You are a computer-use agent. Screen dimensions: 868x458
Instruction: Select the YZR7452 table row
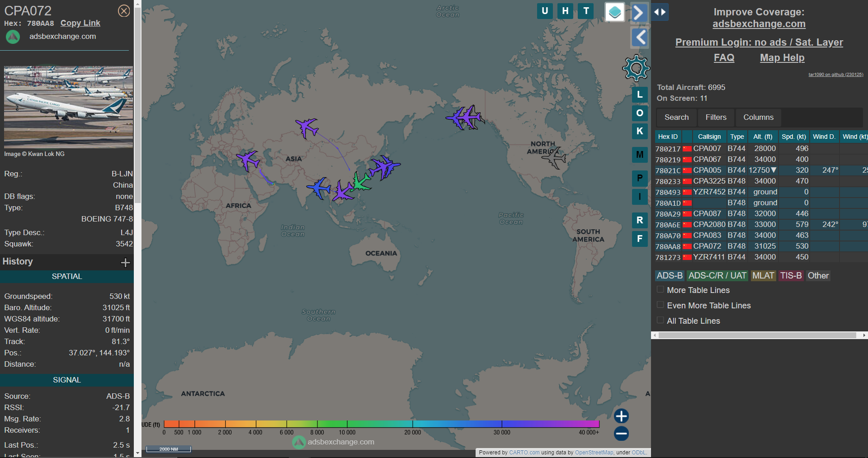tap(761, 192)
